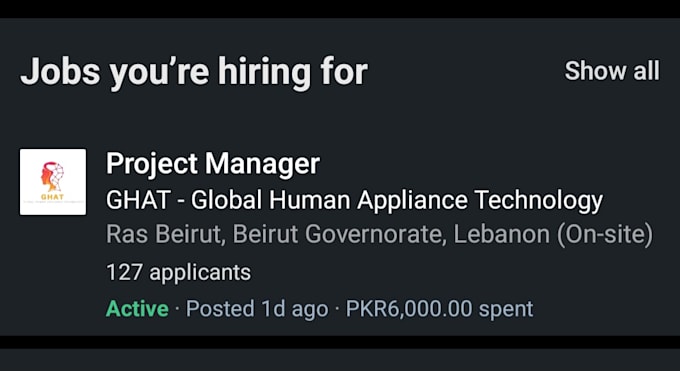Tap the PKR6,000.00 spent amount

(x=439, y=309)
